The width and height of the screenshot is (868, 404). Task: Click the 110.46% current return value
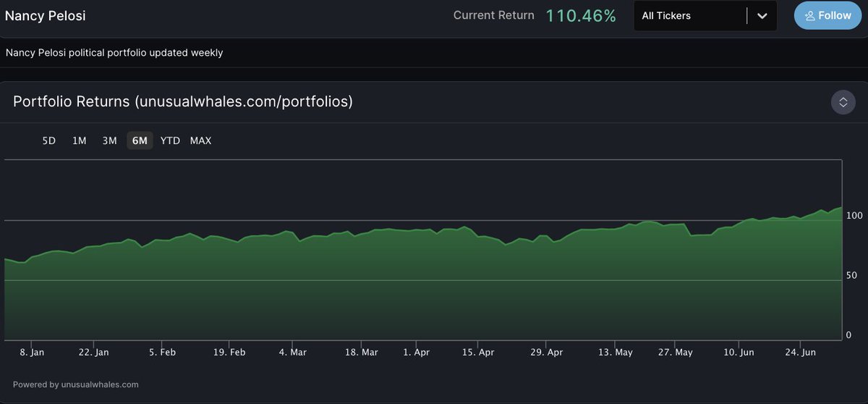click(581, 15)
